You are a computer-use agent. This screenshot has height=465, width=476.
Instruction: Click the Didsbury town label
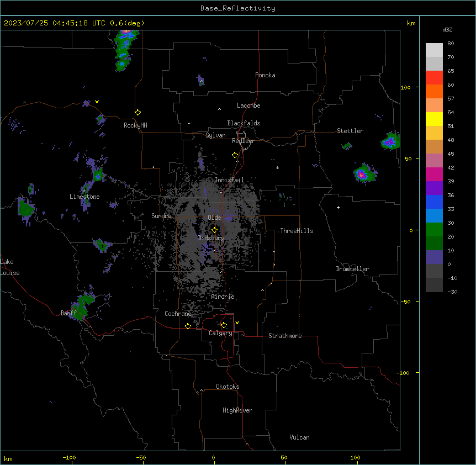pos(211,238)
